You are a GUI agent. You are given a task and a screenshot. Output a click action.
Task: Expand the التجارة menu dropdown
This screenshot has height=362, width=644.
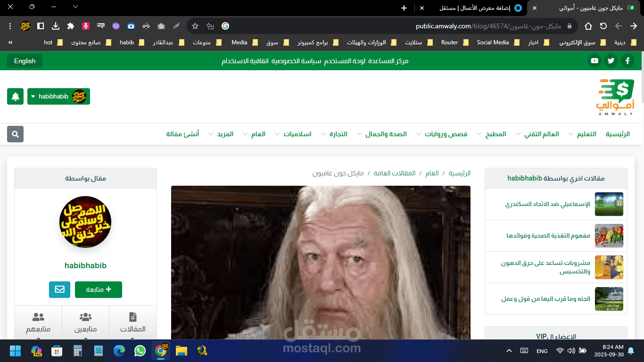(x=323, y=134)
